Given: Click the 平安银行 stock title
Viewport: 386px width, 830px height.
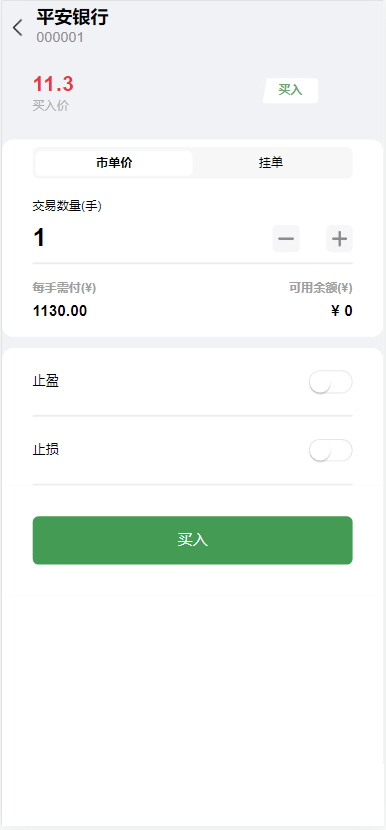Looking at the screenshot, I should pyautogui.click(x=73, y=17).
